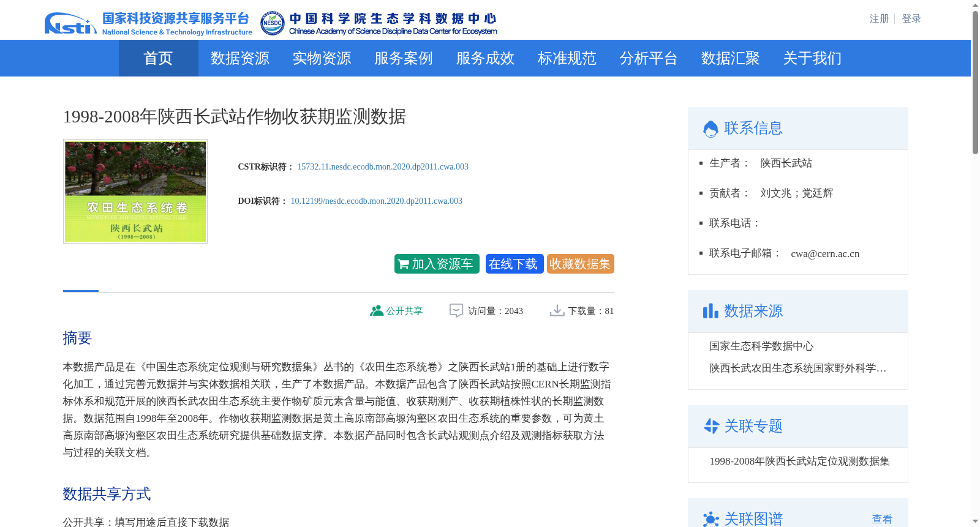The height and width of the screenshot is (527, 980).
Task: Click the contact info headset icon
Action: 710,129
